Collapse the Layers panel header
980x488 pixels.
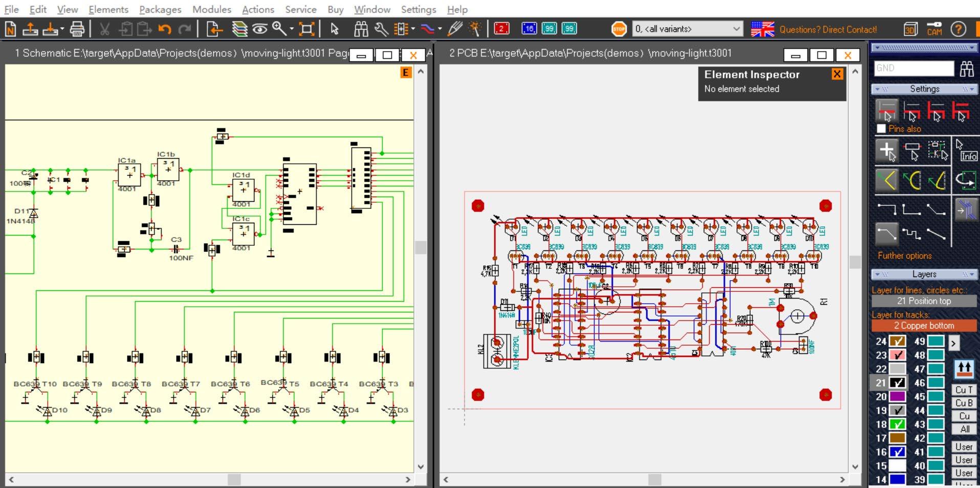click(x=924, y=274)
